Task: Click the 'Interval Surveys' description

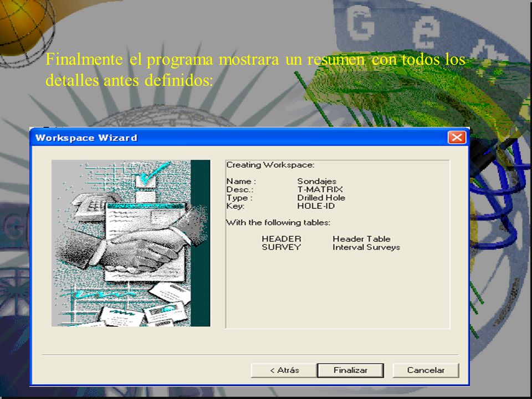Action: coord(366,247)
